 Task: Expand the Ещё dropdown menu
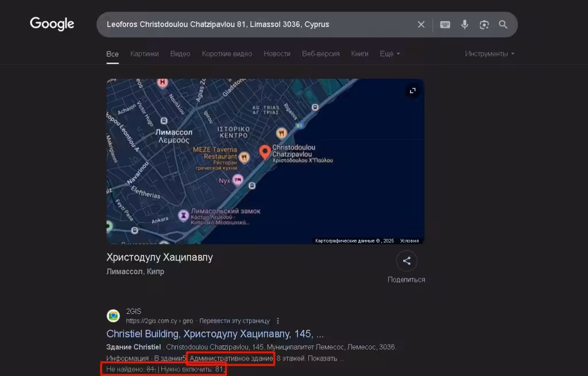390,53
